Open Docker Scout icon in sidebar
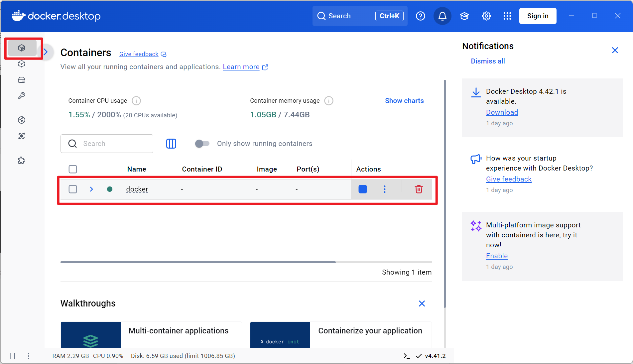The image size is (633, 364). [22, 136]
